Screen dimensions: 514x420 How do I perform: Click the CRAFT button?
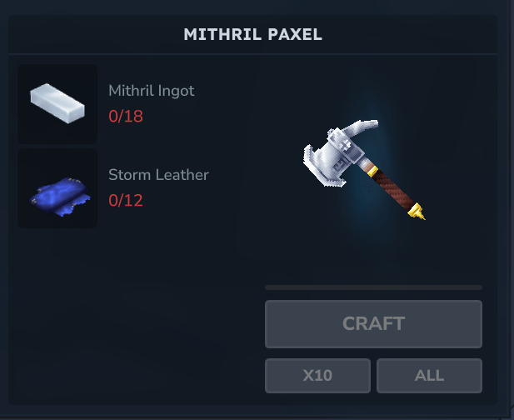coord(373,324)
